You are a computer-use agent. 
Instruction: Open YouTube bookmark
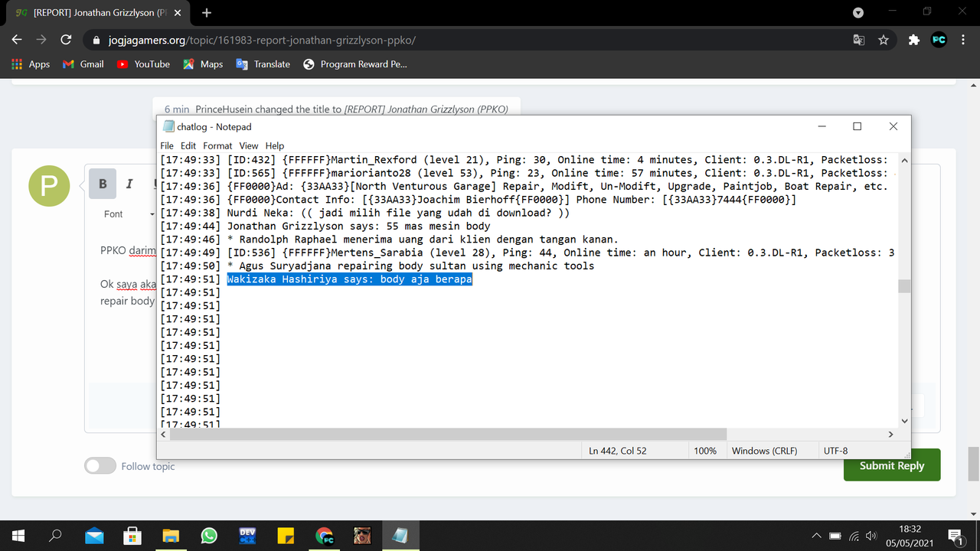pyautogui.click(x=143, y=64)
